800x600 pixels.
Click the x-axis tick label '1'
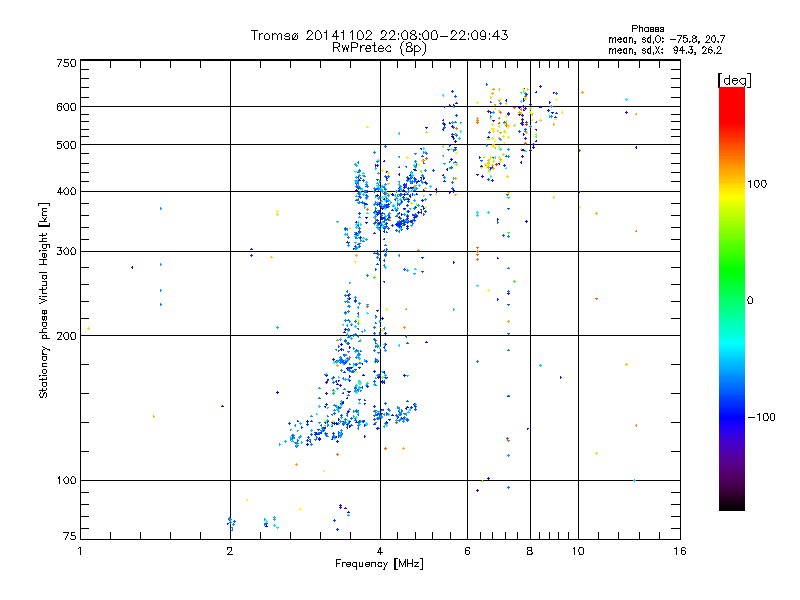click(x=80, y=551)
